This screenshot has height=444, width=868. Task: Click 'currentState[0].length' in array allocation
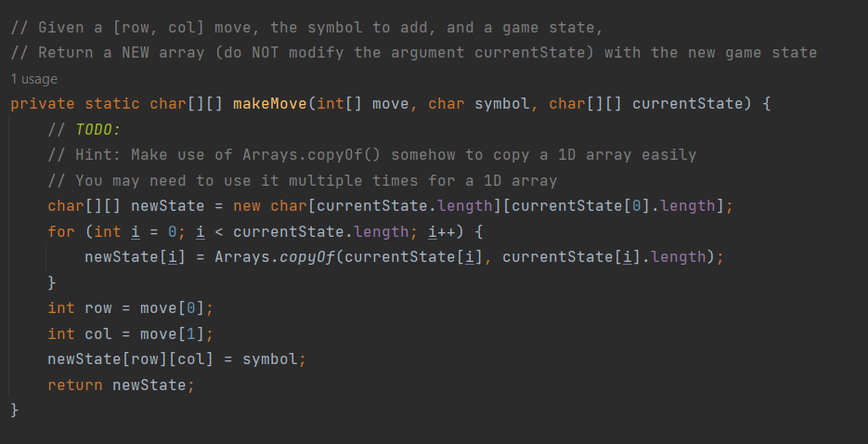tap(613, 206)
